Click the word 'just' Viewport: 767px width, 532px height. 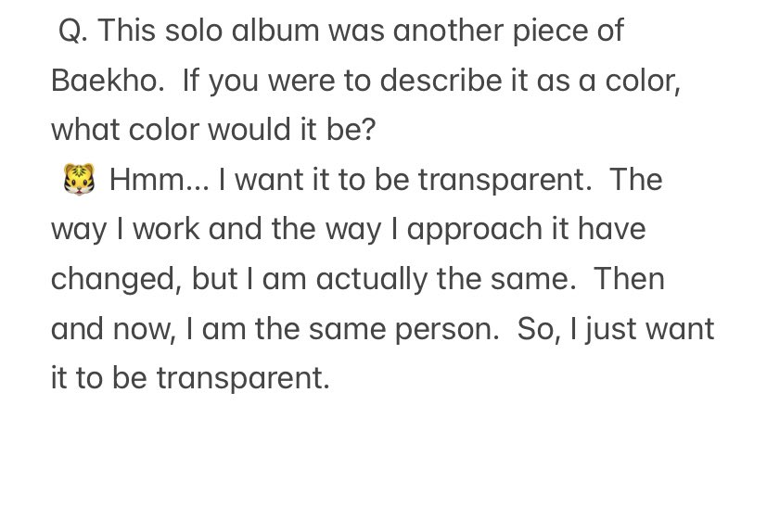pyautogui.click(x=611, y=332)
